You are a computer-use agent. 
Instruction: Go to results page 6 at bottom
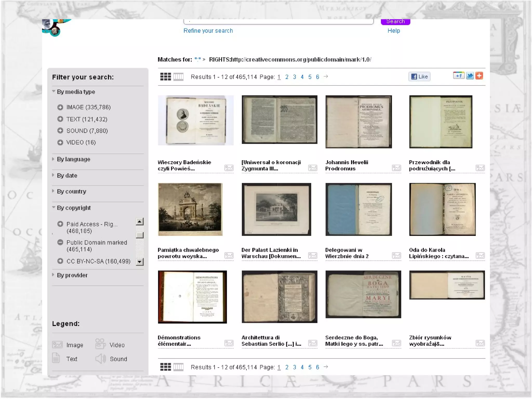pos(317,367)
